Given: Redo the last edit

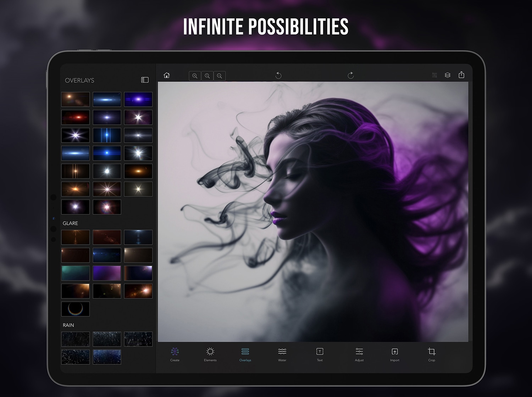Looking at the screenshot, I should (351, 75).
